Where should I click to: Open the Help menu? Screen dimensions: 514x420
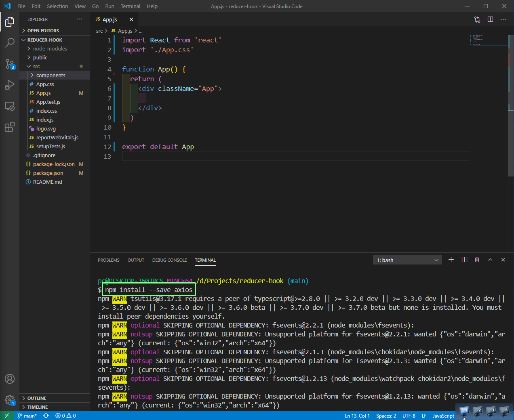[x=152, y=6]
